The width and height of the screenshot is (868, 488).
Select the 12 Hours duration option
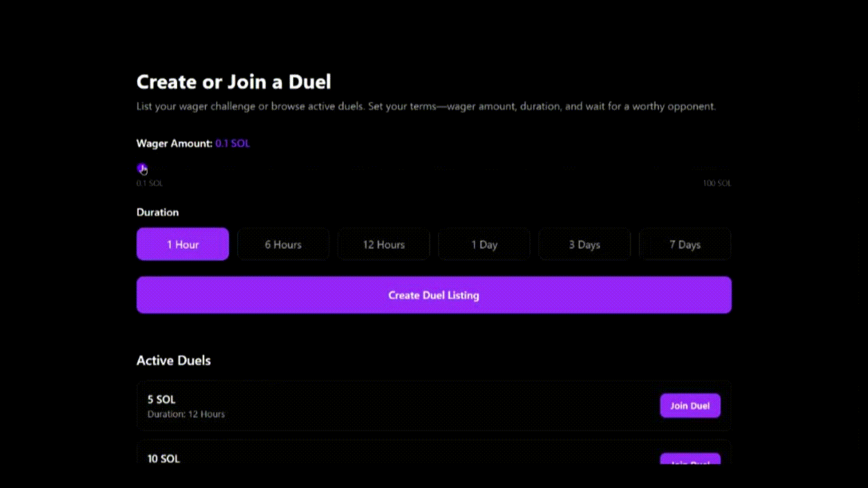tap(383, 244)
